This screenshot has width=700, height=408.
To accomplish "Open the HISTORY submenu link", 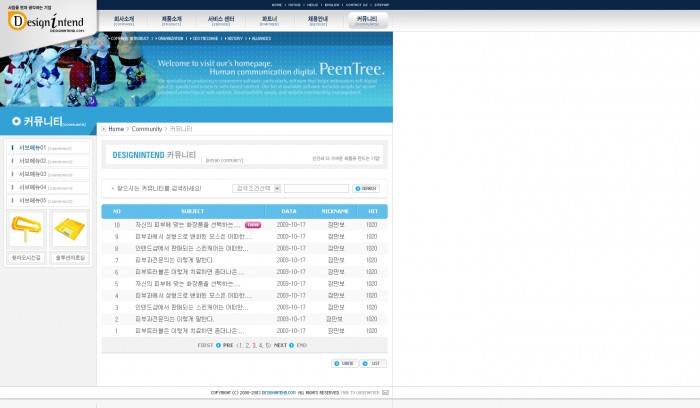I will click(234, 39).
